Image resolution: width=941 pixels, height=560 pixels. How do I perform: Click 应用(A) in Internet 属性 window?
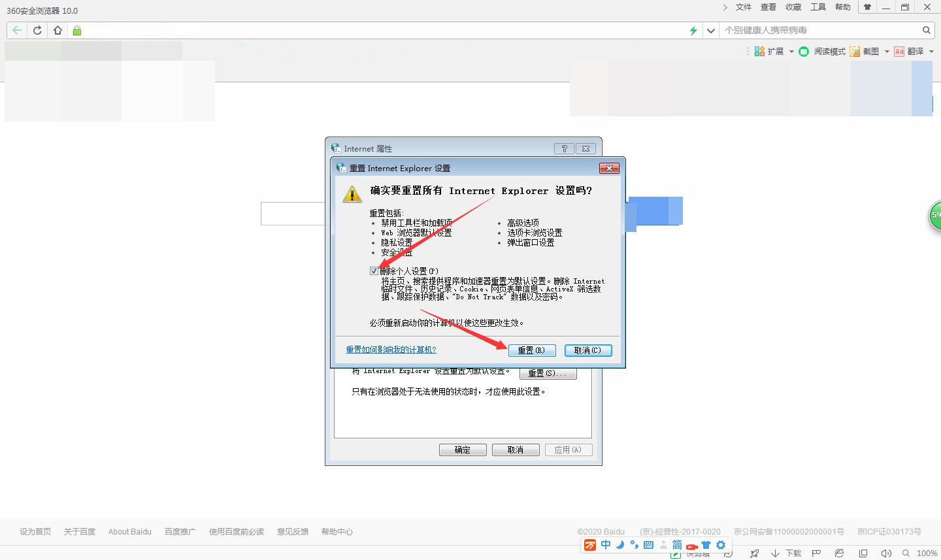point(568,450)
